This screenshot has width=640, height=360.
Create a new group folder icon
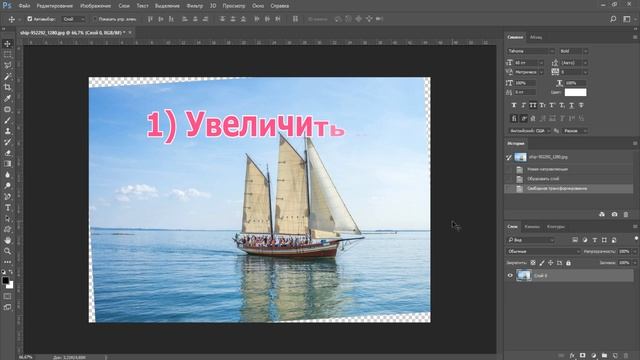pyautogui.click(x=604, y=356)
